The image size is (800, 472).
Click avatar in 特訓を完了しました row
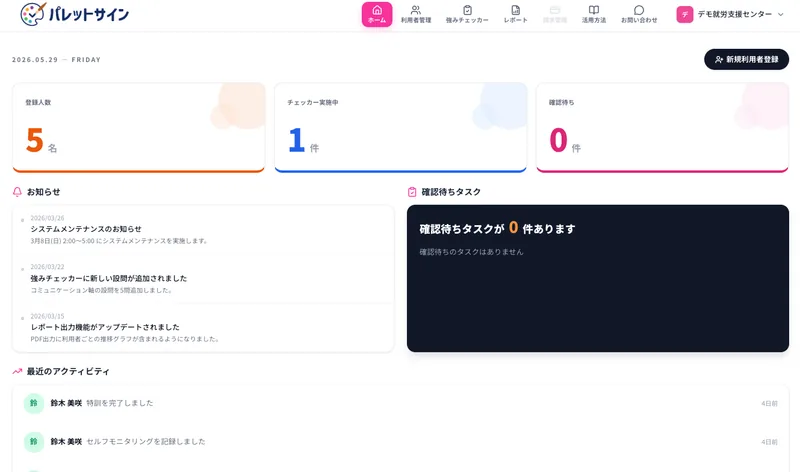click(34, 403)
